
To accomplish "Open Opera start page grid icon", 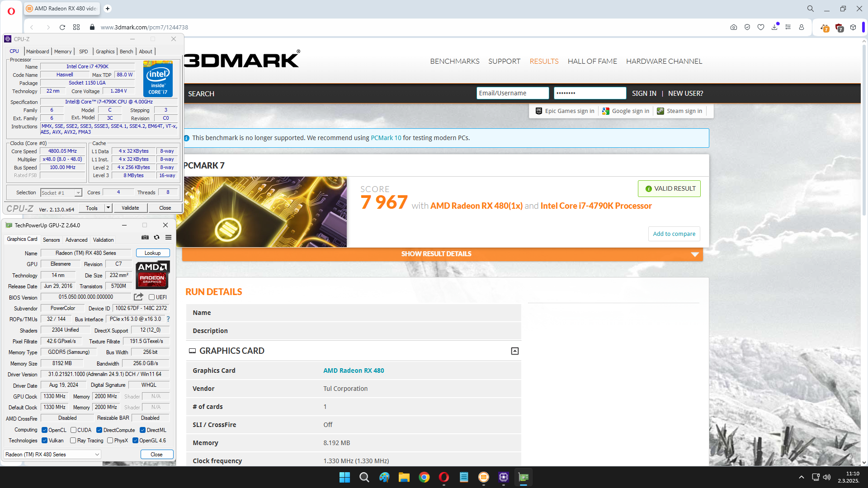I will coord(76,27).
